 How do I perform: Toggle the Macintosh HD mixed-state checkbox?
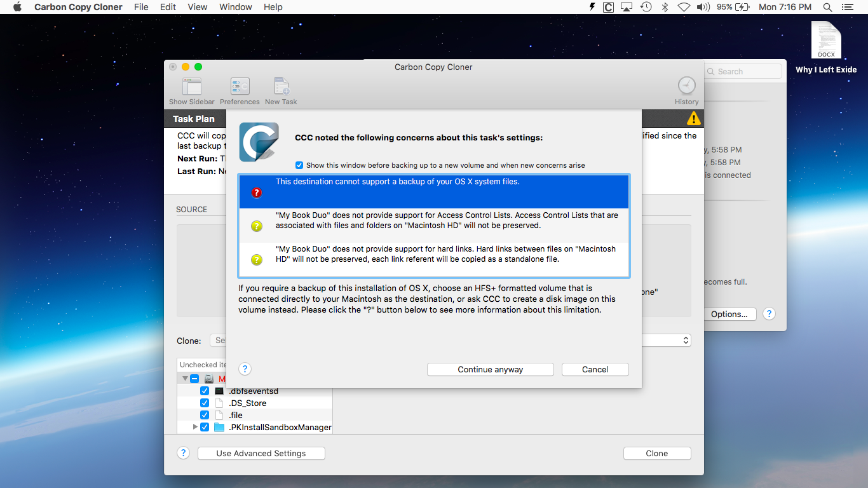(x=194, y=379)
